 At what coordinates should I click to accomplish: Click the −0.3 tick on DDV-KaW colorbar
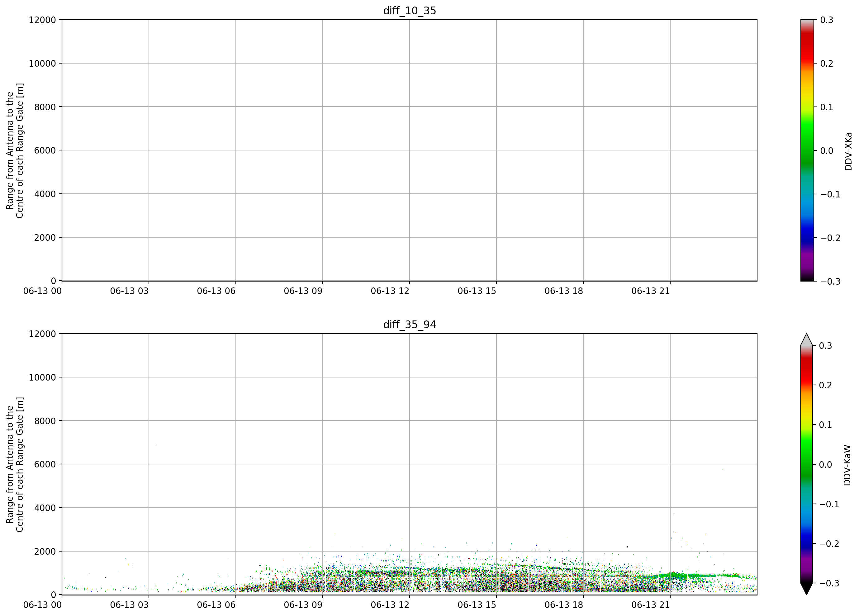(x=829, y=583)
